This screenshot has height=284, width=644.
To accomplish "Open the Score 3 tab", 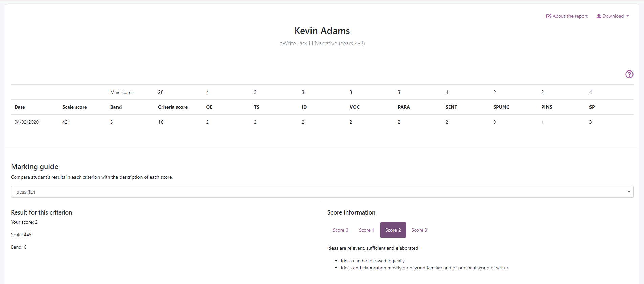I will tap(419, 230).
